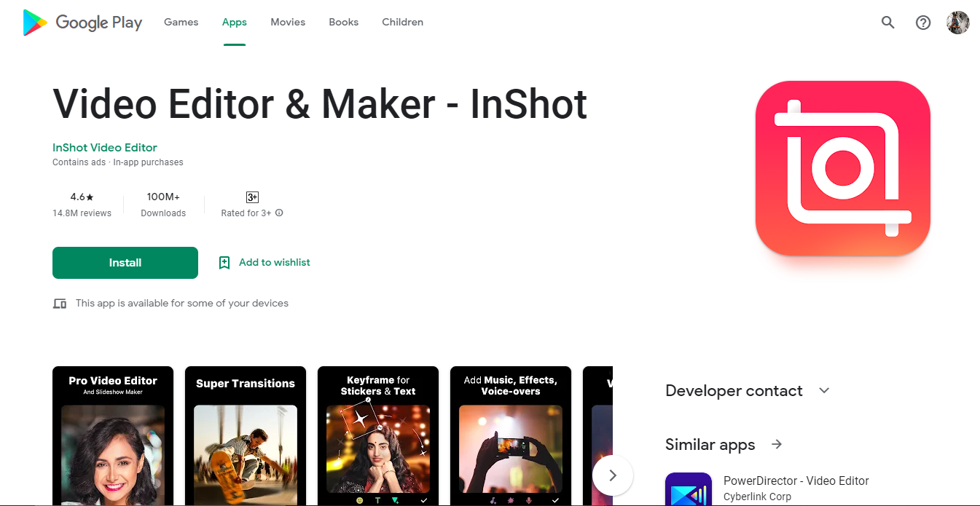
Task: Expand the Developer contact section
Action: coord(824,390)
